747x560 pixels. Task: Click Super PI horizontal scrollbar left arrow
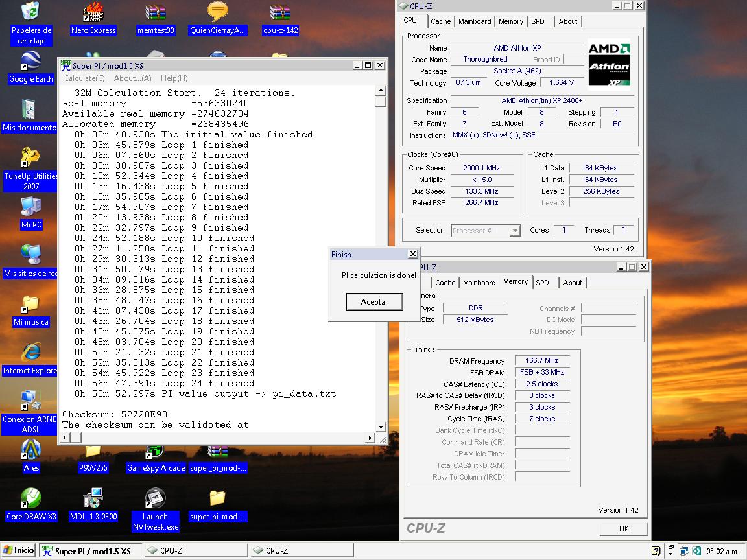pyautogui.click(x=65, y=437)
